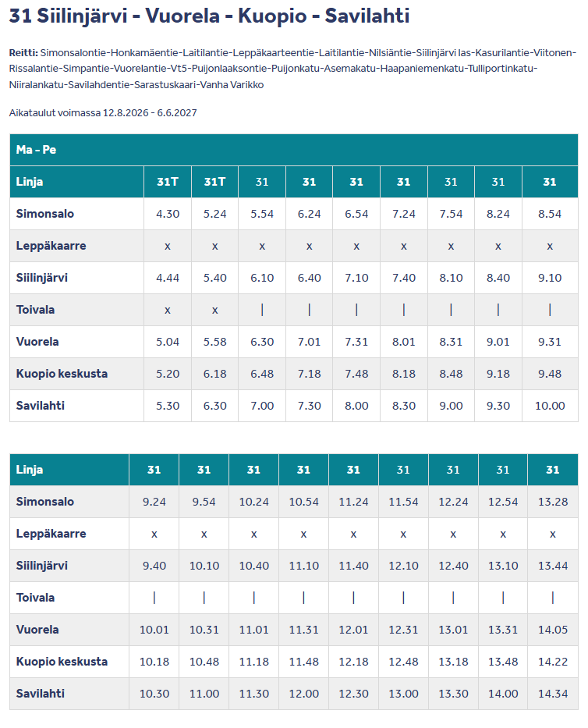Click the Leppäkaarre row label in second table
This screenshot has height=728, width=588.
pos(51,534)
